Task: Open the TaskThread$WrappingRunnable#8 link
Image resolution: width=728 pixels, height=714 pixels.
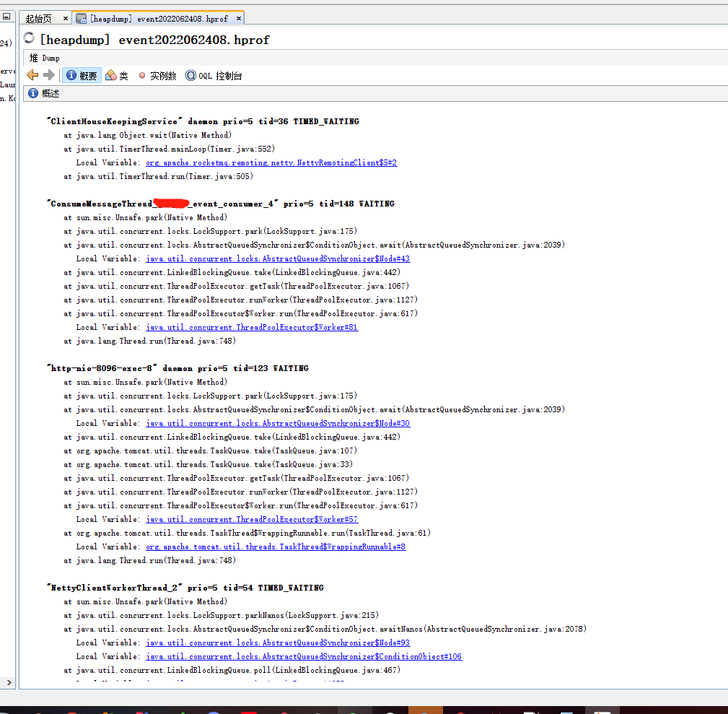Action: tap(275, 547)
